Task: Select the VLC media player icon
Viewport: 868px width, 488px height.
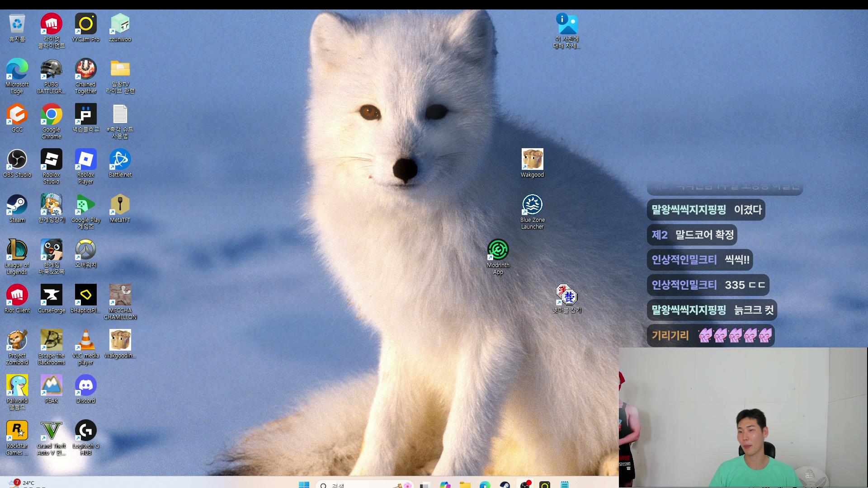Action: click(86, 347)
